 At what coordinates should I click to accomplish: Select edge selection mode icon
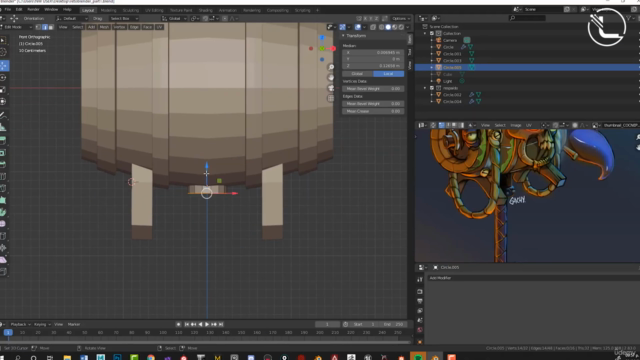pos(44,27)
